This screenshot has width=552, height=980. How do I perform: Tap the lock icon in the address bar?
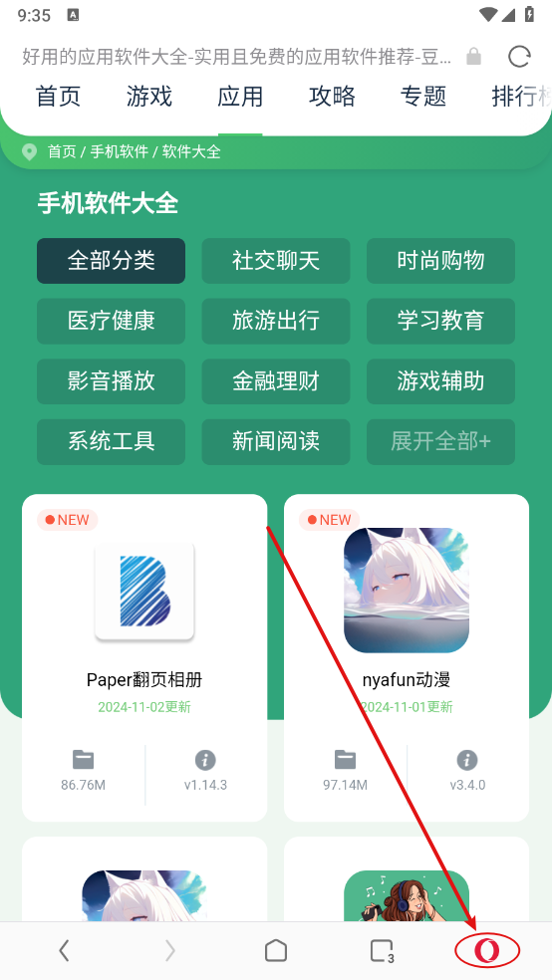click(474, 57)
